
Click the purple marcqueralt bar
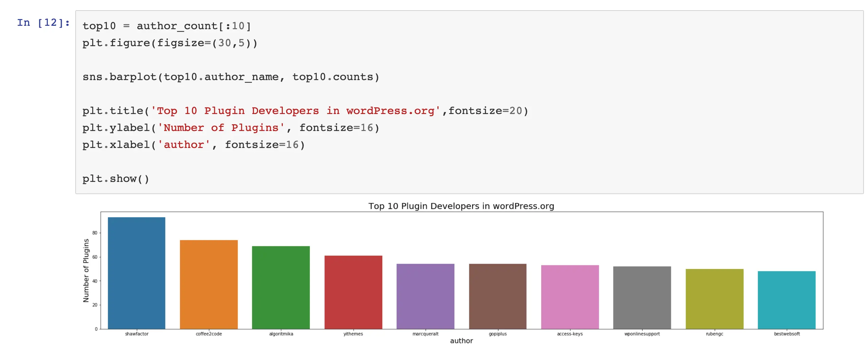click(x=426, y=296)
